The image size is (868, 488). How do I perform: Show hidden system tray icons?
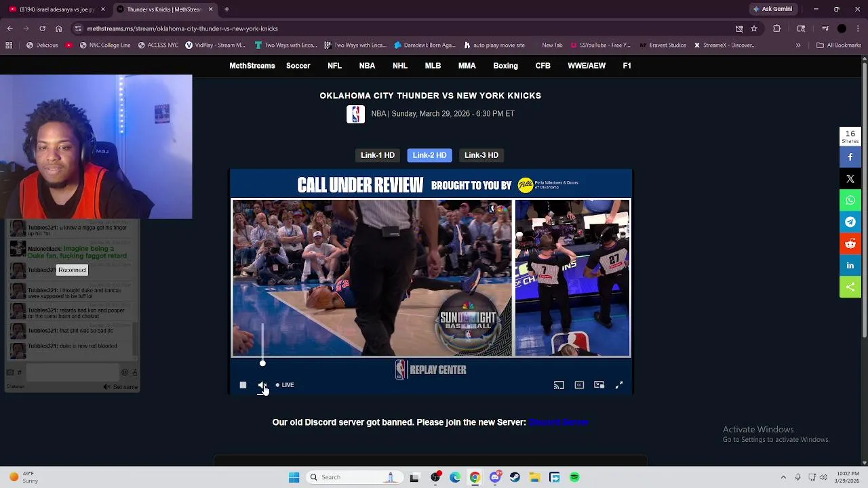coord(783,477)
